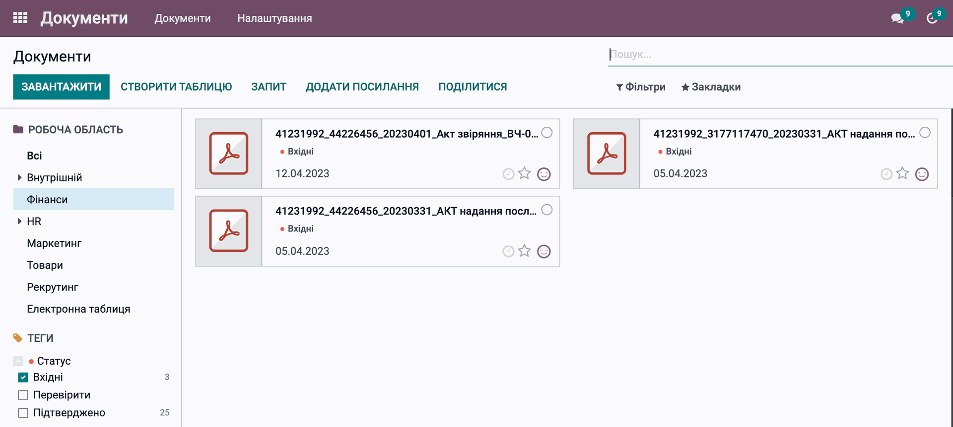Open the Закладки favorites dropdown
The width and height of the screenshot is (953, 427).
coord(711,87)
